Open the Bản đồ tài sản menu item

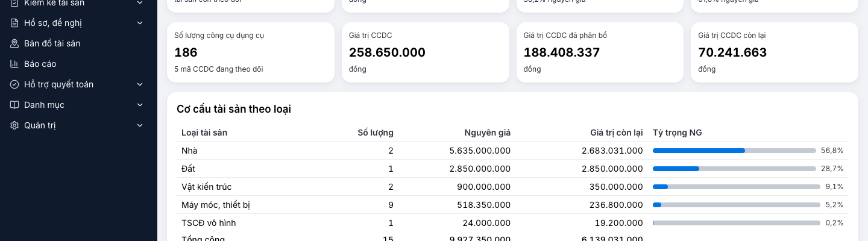pyautogui.click(x=78, y=43)
